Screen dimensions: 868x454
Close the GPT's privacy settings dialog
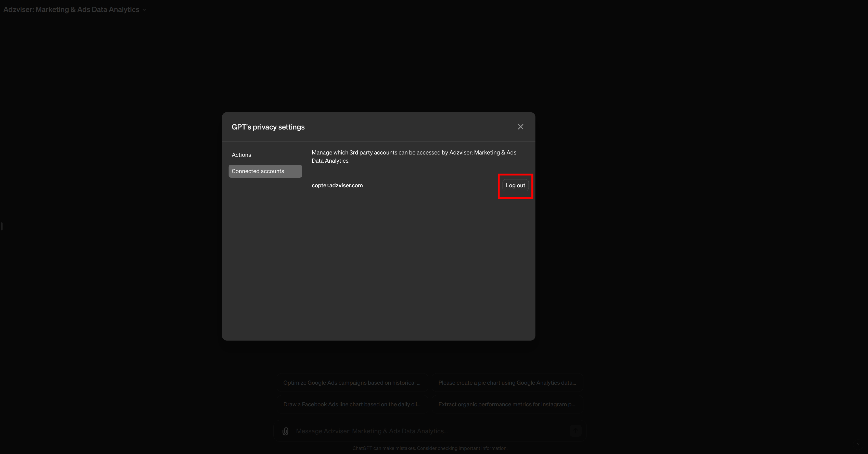tap(521, 127)
